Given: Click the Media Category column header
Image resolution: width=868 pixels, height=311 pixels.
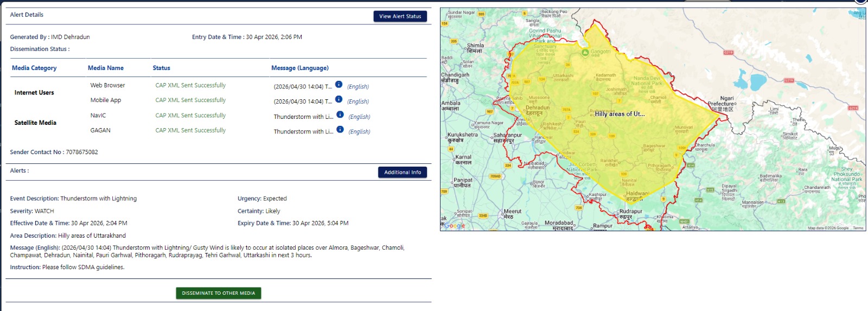Looking at the screenshot, I should [x=34, y=68].
